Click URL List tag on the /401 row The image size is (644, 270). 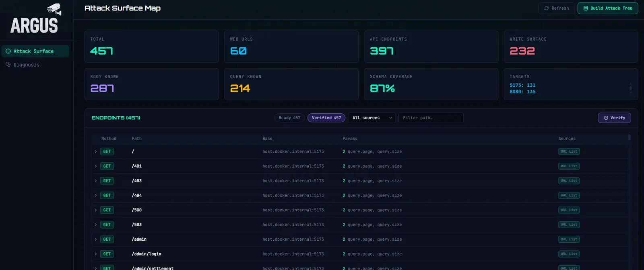point(569,166)
